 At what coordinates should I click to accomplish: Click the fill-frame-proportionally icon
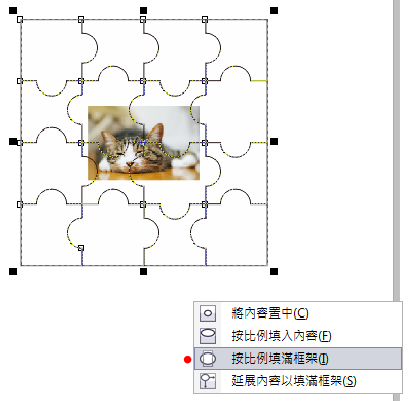[x=208, y=359]
